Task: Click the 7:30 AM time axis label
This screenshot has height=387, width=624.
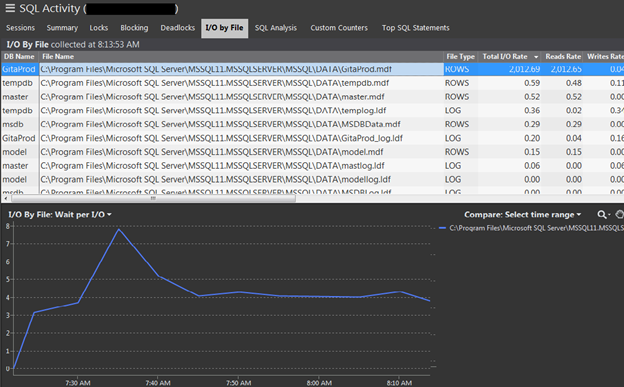Action: pyautogui.click(x=78, y=383)
